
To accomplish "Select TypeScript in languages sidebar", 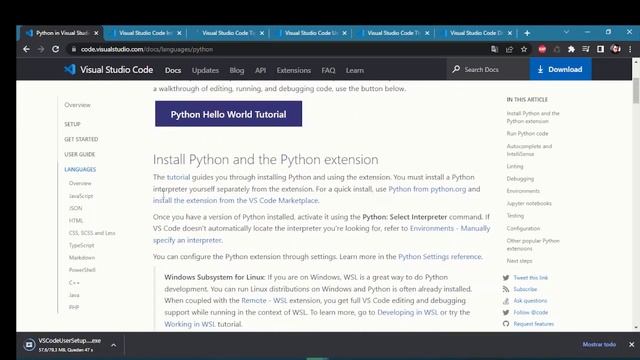I will pos(82,245).
